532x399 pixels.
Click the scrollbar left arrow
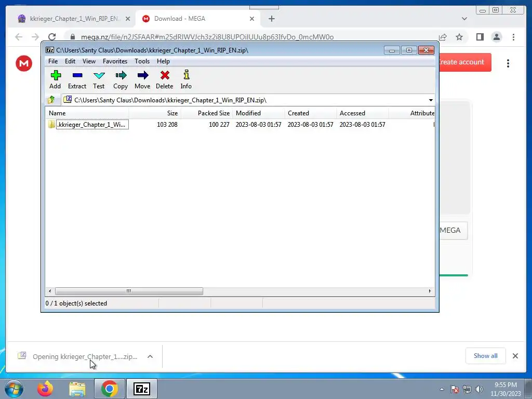pos(50,291)
